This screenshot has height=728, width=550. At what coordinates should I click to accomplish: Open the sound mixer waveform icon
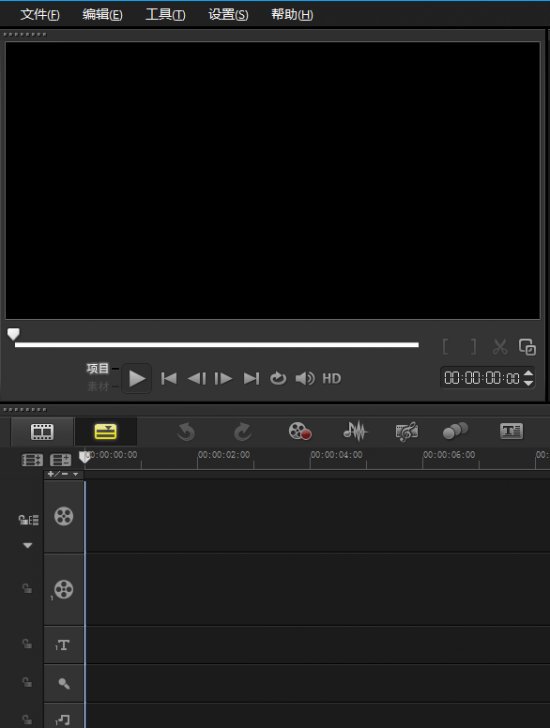coord(355,431)
